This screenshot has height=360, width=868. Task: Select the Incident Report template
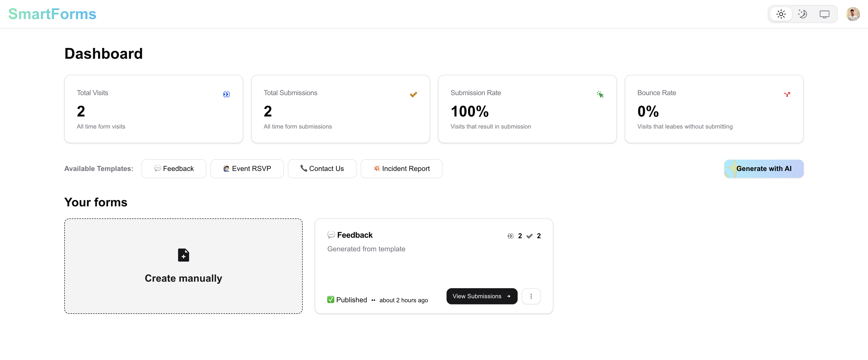pos(401,168)
